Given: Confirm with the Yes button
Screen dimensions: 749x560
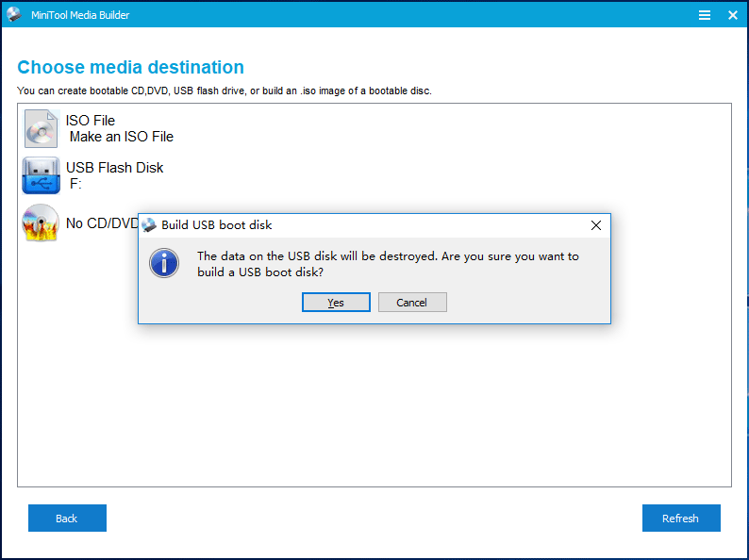Looking at the screenshot, I should (x=336, y=303).
